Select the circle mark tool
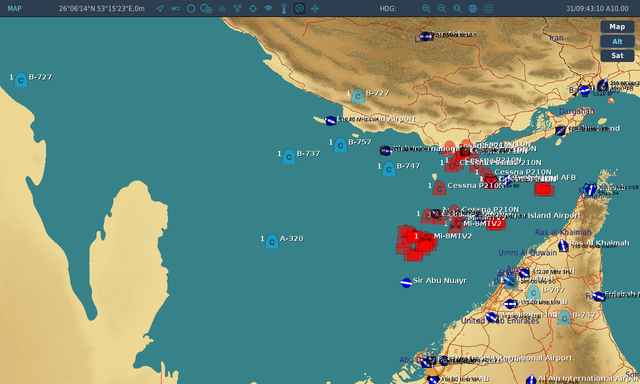 tap(191, 9)
